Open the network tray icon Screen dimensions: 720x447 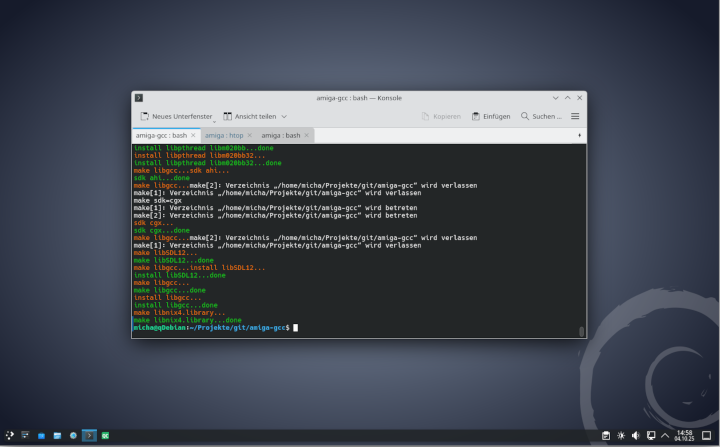[x=651, y=436]
